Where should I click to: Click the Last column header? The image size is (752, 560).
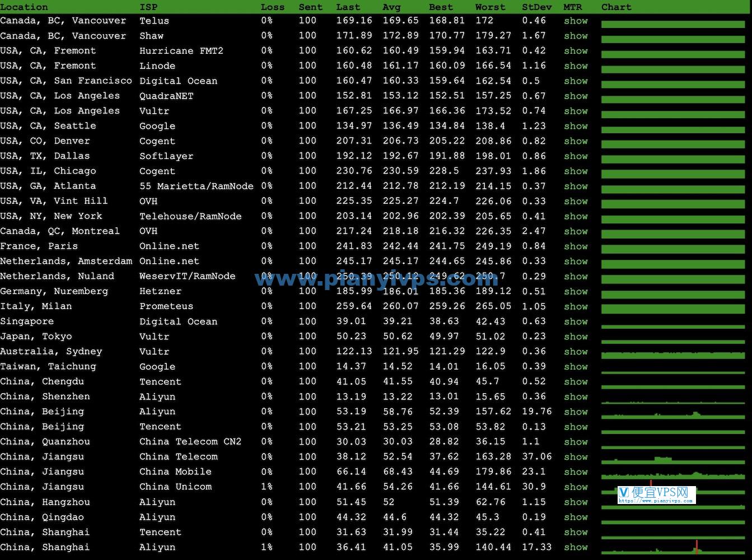(x=348, y=7)
